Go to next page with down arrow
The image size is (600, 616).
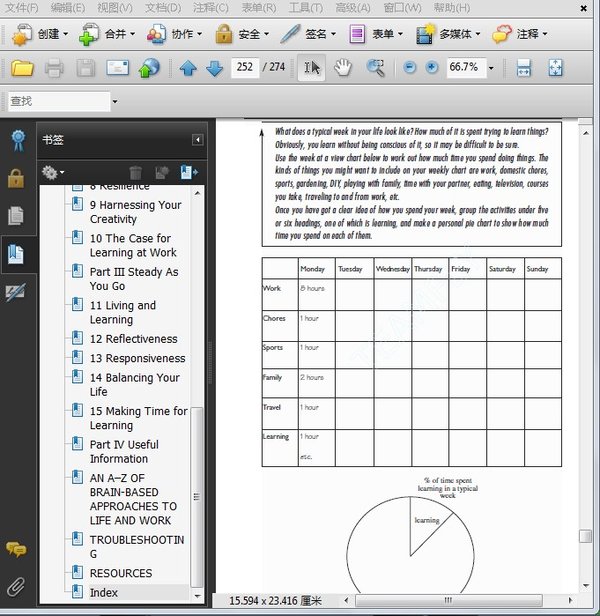pyautogui.click(x=215, y=68)
